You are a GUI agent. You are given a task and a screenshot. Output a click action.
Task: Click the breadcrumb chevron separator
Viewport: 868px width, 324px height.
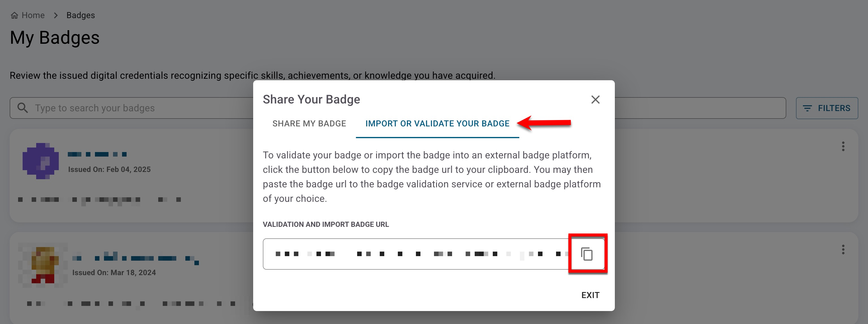tap(56, 15)
